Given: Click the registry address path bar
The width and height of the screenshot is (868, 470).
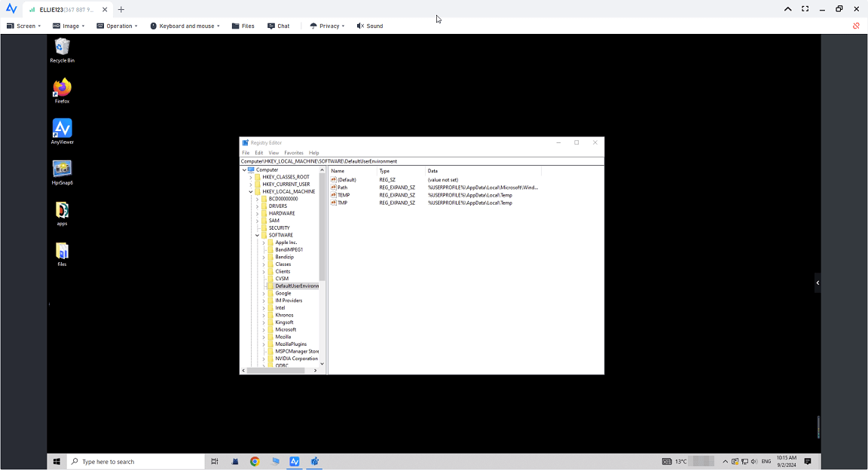Looking at the screenshot, I should click(422, 161).
